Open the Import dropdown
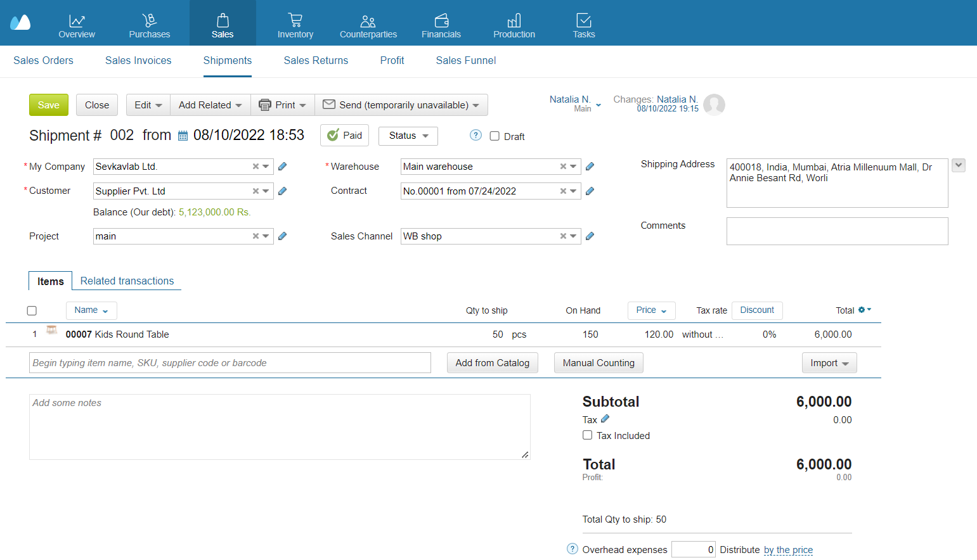The image size is (977, 560). point(829,363)
